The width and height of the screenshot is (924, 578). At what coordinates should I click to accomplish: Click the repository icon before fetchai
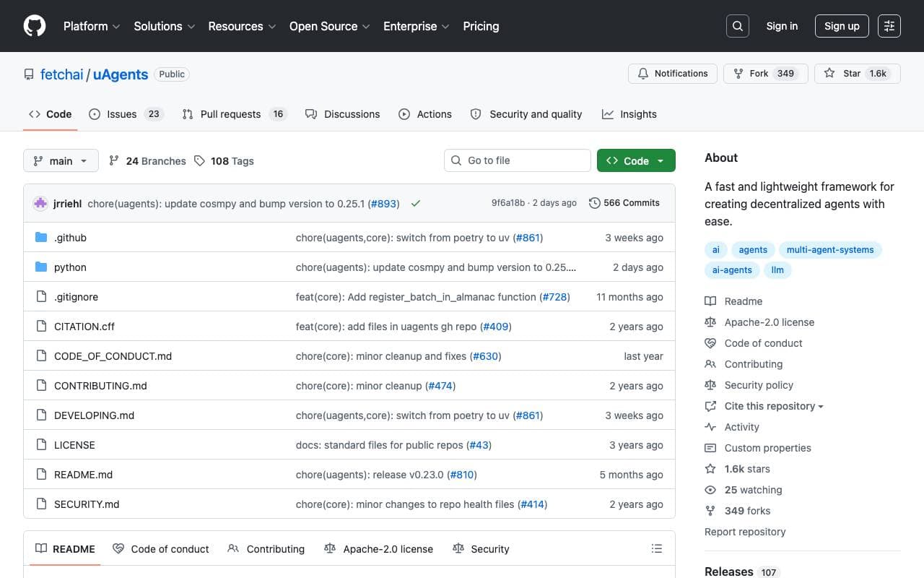point(29,74)
